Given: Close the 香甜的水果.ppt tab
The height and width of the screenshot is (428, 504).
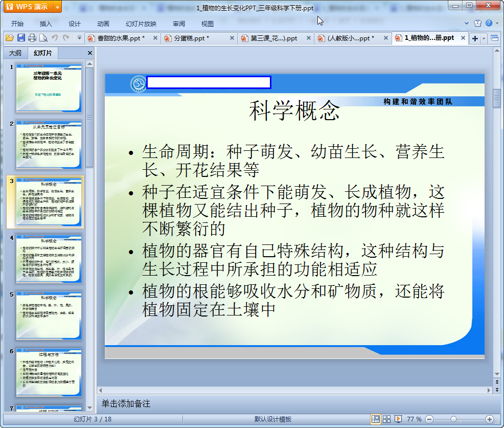Looking at the screenshot, I should 155,38.
